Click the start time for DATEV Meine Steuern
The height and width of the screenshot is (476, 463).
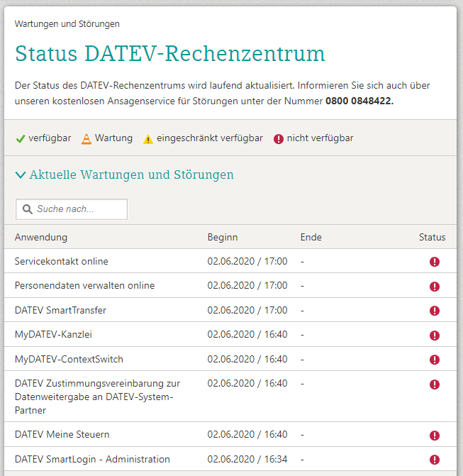coord(247,434)
